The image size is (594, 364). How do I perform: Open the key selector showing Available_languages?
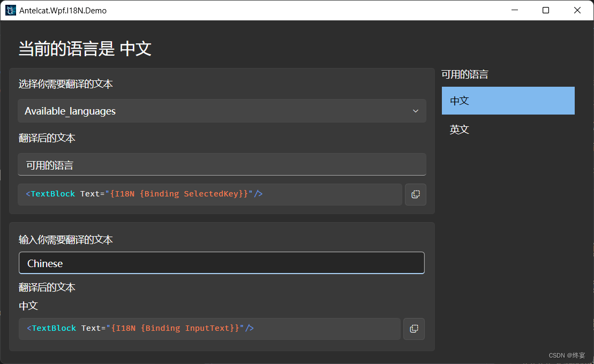[x=222, y=111]
